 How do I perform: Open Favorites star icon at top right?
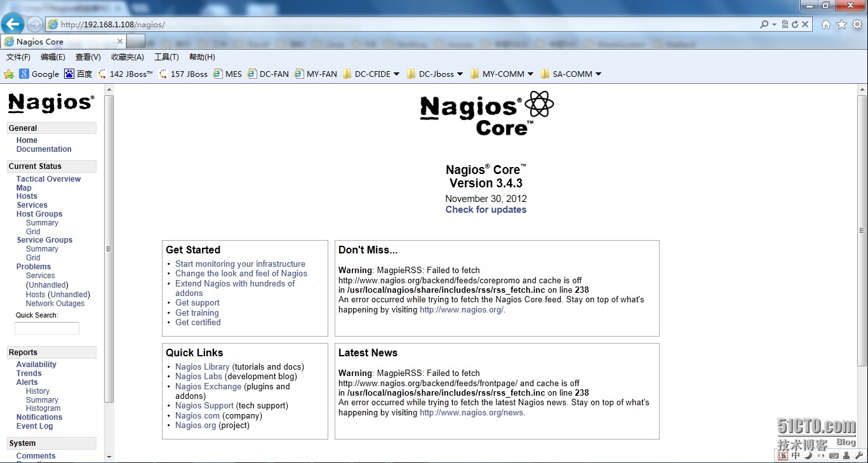click(x=842, y=24)
